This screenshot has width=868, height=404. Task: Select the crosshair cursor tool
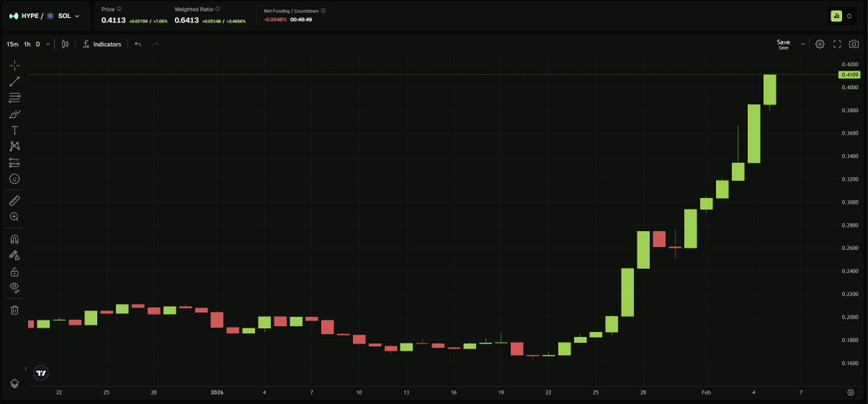[x=14, y=65]
